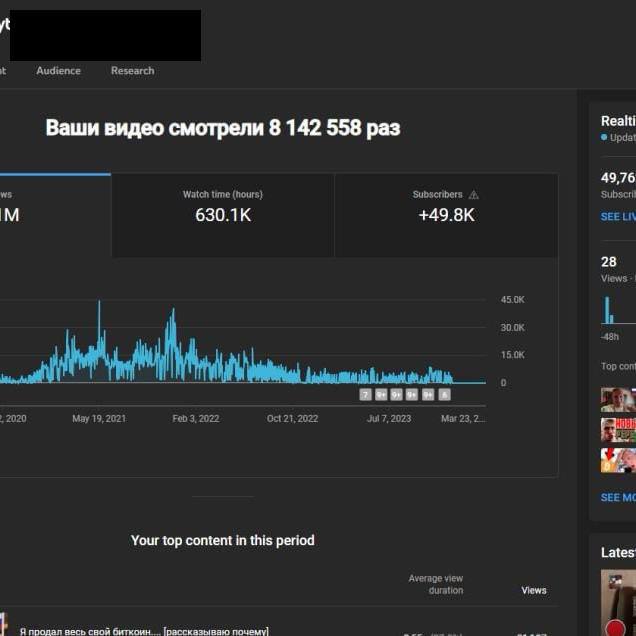
Task: Click SEE MORE link in Realtime panel
Action: pos(618,498)
